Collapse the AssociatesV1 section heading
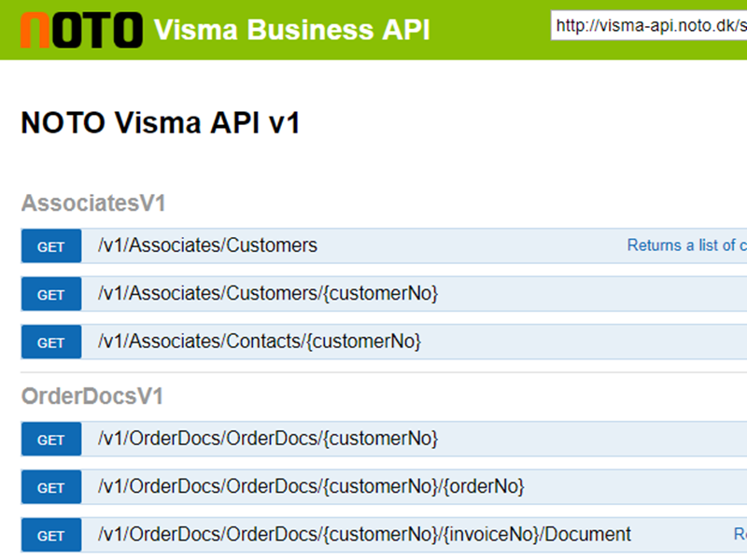Screen dimensions: 747x560 point(93,203)
